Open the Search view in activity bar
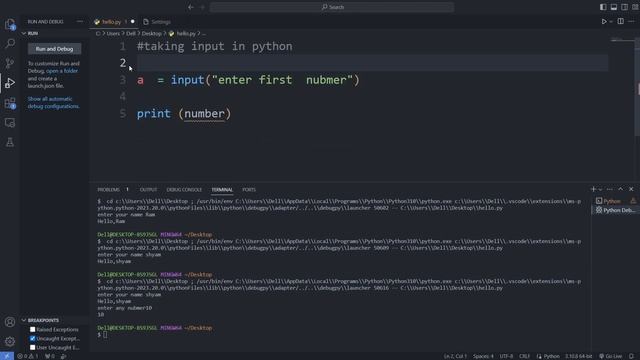640x360 pixels. (x=10, y=43)
